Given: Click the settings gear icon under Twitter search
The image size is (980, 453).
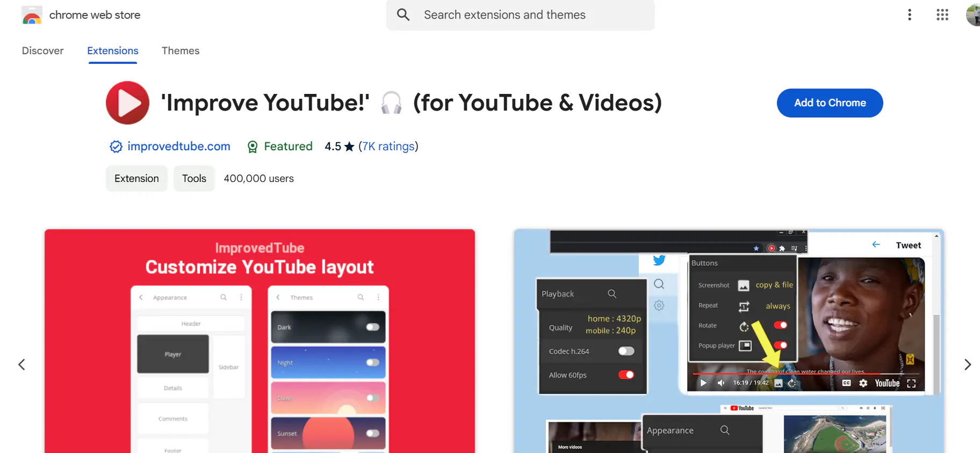Looking at the screenshot, I should tap(659, 305).
